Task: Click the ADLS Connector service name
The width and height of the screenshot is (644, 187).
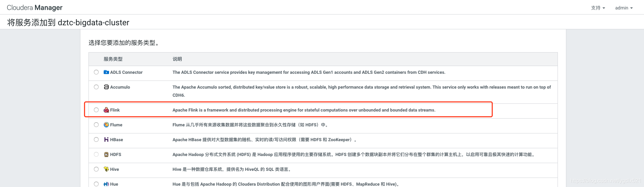Action: click(x=126, y=72)
